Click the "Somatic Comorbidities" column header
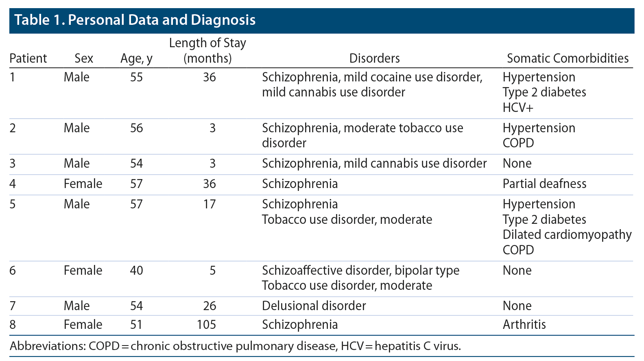 [x=568, y=59]
